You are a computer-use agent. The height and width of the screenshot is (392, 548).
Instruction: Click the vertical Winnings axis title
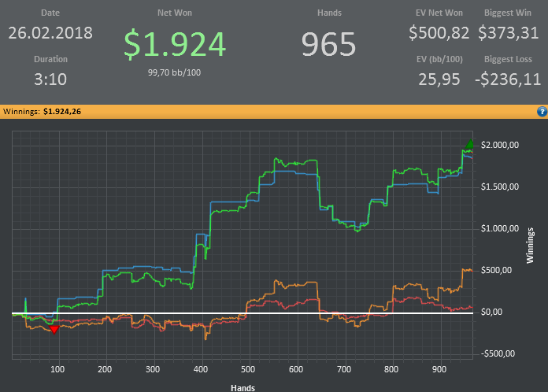click(530, 246)
